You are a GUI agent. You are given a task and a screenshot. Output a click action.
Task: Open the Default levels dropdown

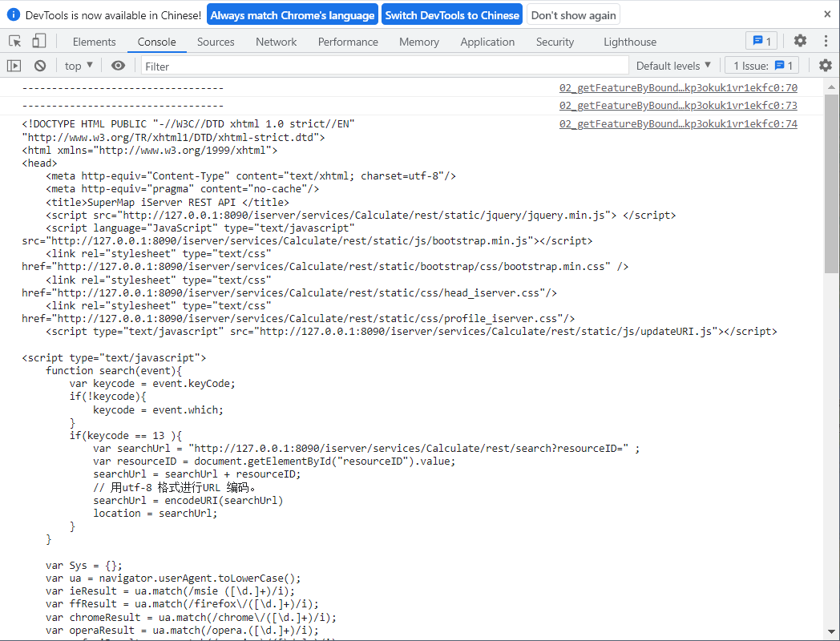(673, 66)
